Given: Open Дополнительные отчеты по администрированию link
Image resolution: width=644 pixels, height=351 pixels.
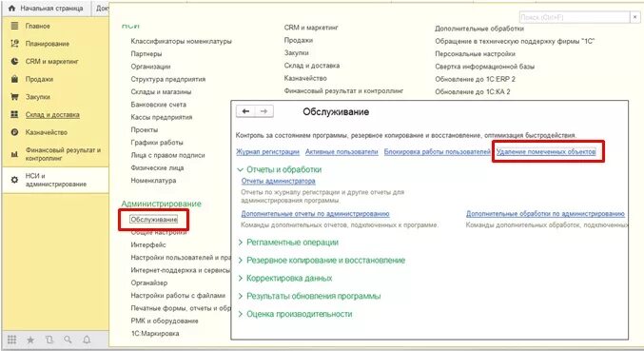Looking at the screenshot, I should pyautogui.click(x=316, y=214).
